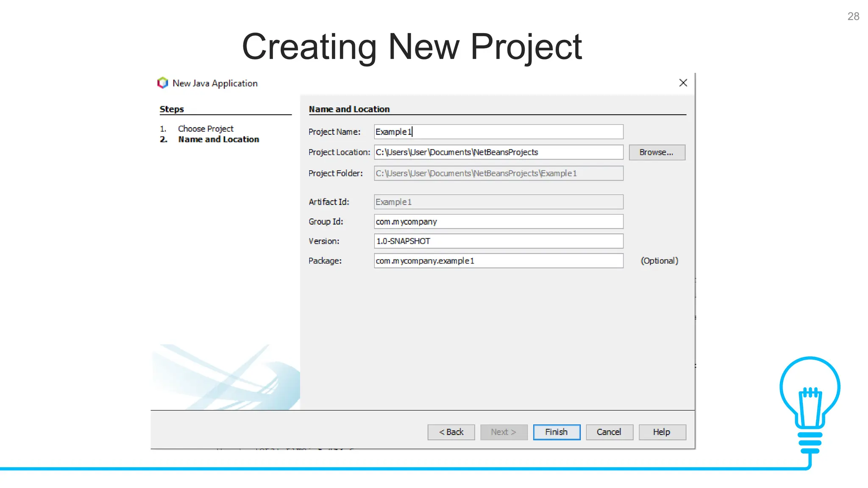This screenshot has width=868, height=488.
Task: Click into the Project Name field
Action: pyautogui.click(x=498, y=132)
